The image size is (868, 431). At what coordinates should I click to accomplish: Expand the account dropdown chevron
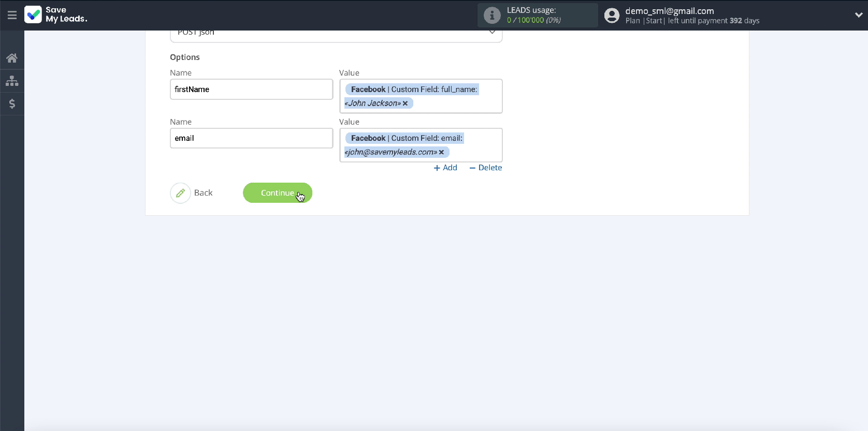pyautogui.click(x=858, y=15)
